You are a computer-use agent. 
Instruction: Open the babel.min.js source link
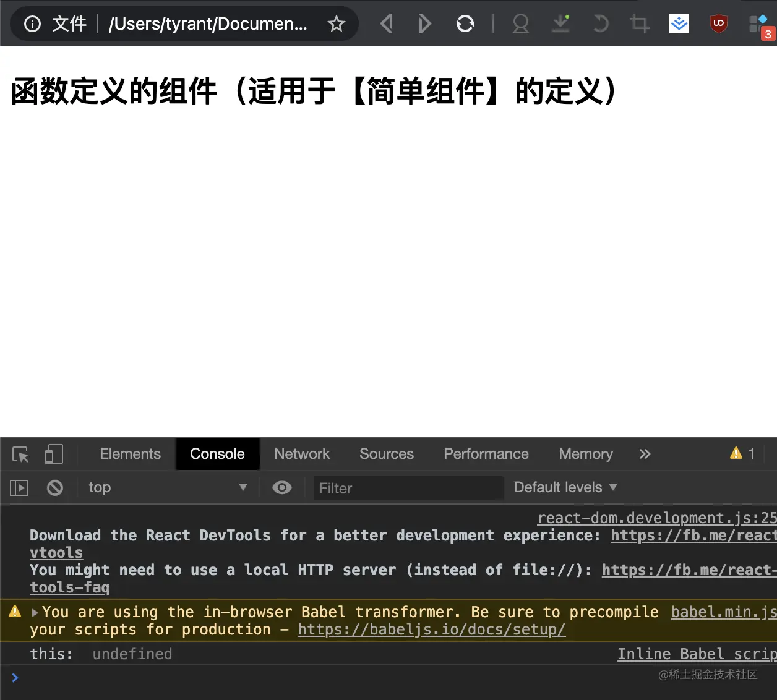[724, 612]
